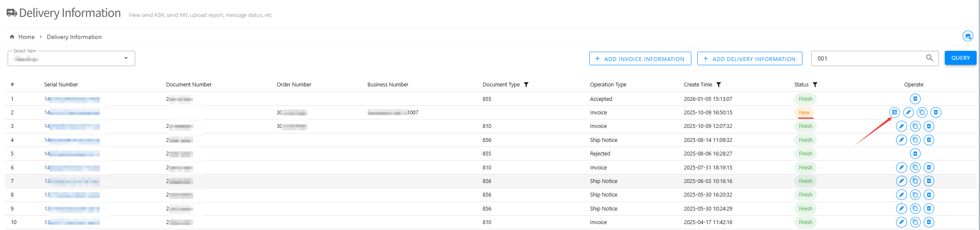Delete the row 5 Rejected record
980x230 pixels.
coord(915,154)
